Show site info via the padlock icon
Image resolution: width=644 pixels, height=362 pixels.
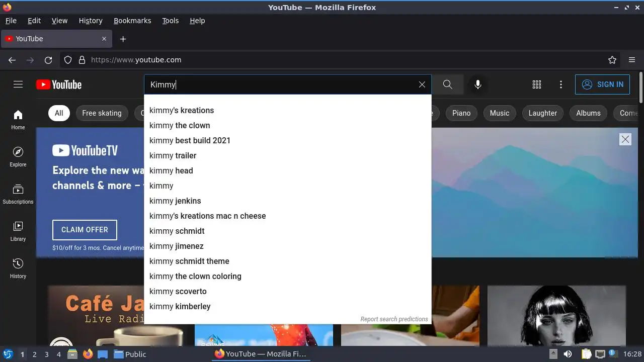(82, 60)
